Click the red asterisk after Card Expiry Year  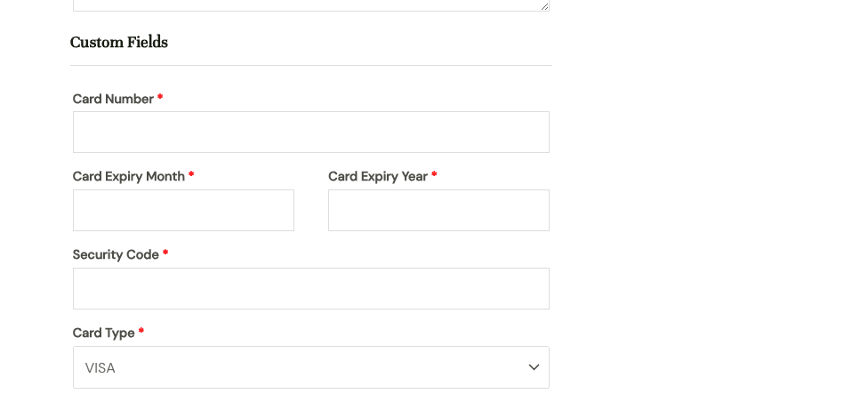click(x=434, y=175)
